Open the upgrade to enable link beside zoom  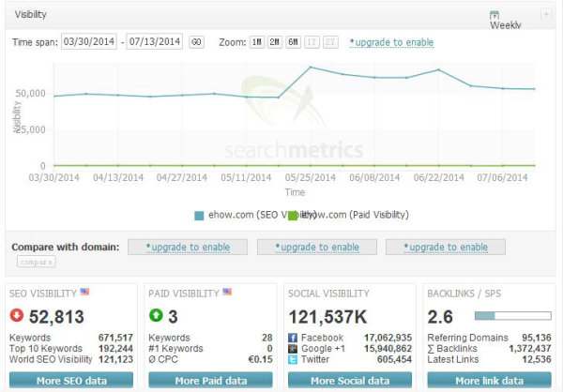(x=391, y=42)
